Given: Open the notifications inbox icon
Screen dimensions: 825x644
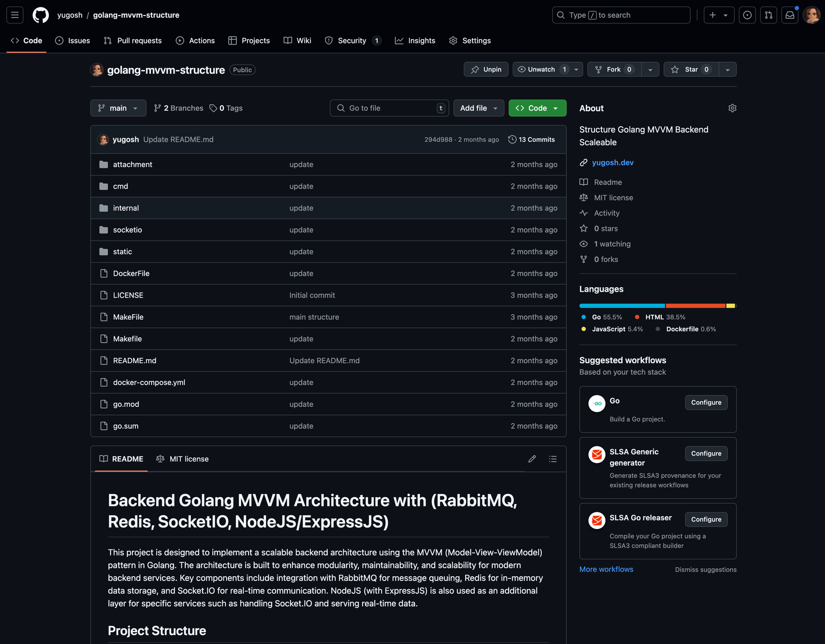Looking at the screenshot, I should (x=790, y=15).
